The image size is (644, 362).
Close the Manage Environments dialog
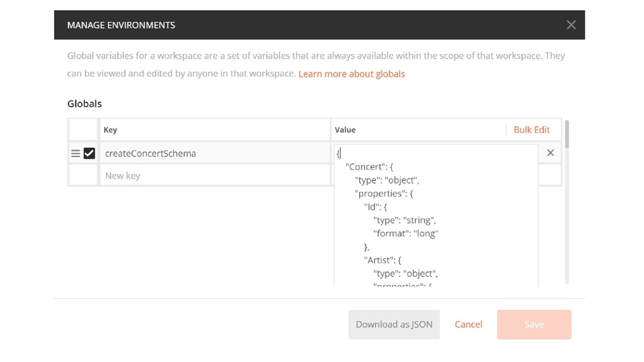click(571, 25)
